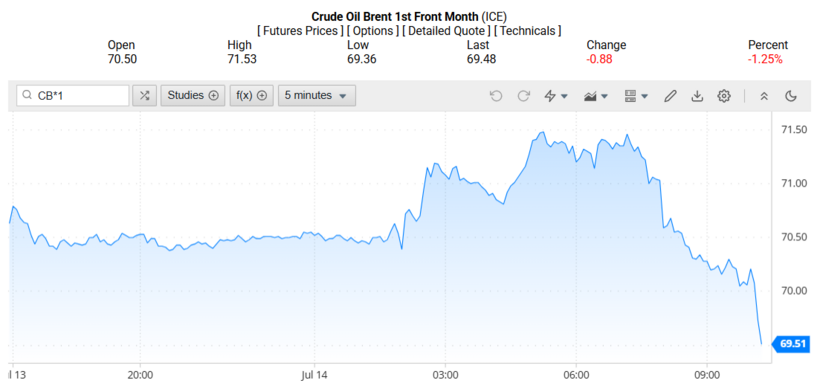
Task: Open the drawing pencil tool
Action: (670, 96)
